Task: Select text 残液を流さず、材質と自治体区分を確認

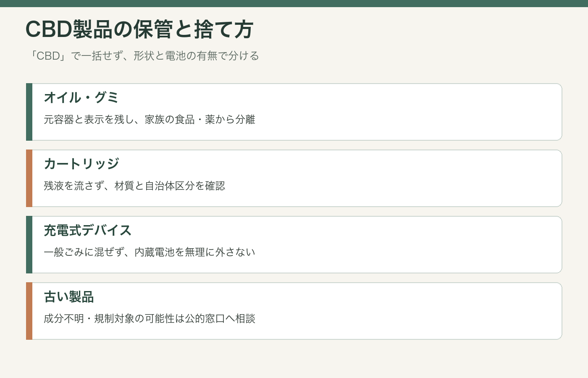Action: pos(134,186)
